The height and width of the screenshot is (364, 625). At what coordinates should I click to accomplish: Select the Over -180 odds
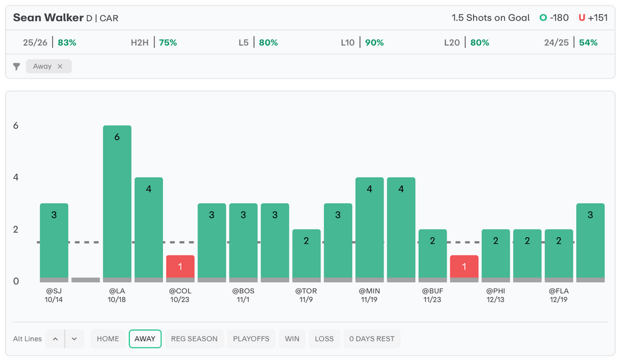(x=554, y=18)
